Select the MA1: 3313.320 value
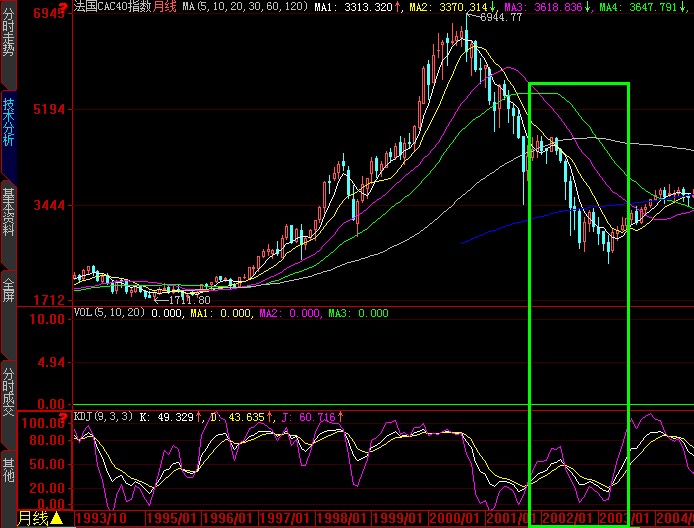694x528 pixels. tap(357, 7)
